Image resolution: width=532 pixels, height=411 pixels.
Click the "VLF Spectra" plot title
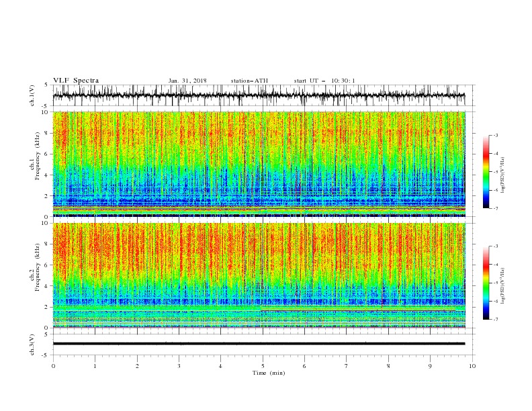76,81
